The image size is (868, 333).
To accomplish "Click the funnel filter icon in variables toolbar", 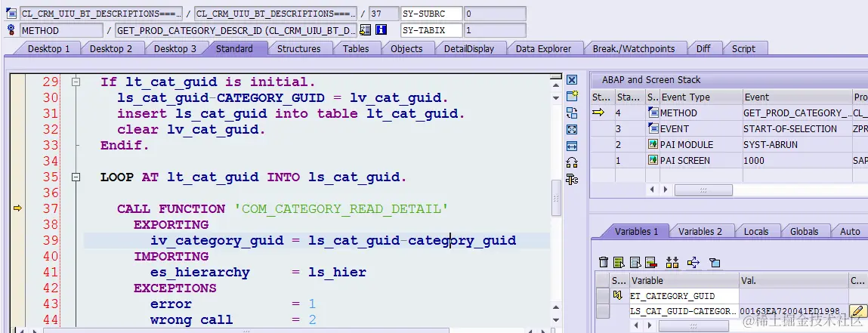I will pos(715,263).
